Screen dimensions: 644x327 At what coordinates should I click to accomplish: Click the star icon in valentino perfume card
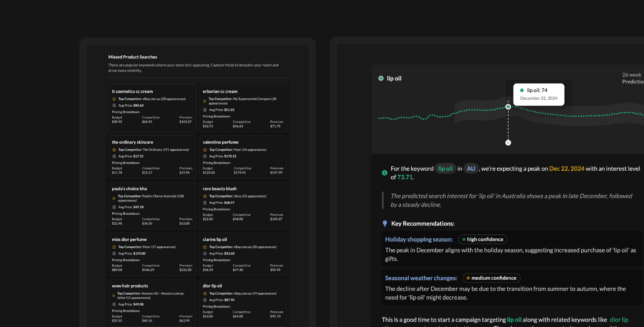tap(205, 150)
